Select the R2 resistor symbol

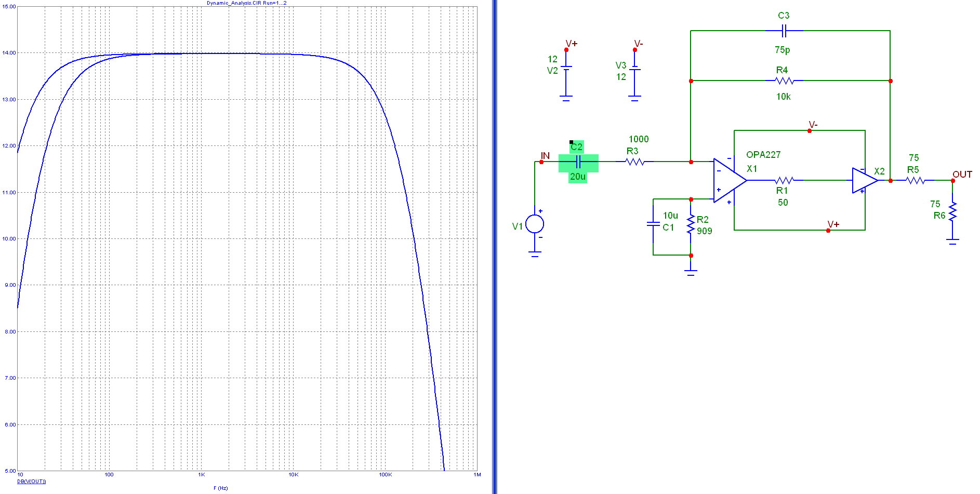pyautogui.click(x=691, y=224)
